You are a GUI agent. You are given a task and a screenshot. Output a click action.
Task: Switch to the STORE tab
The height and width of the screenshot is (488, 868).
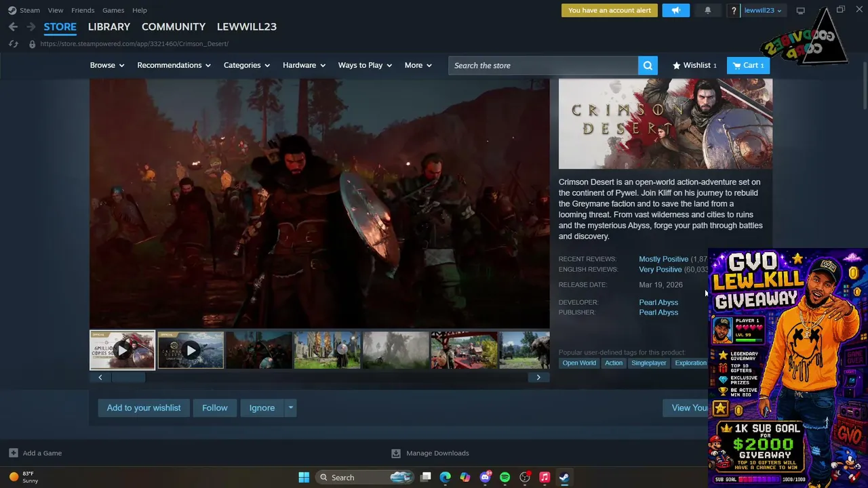point(60,26)
